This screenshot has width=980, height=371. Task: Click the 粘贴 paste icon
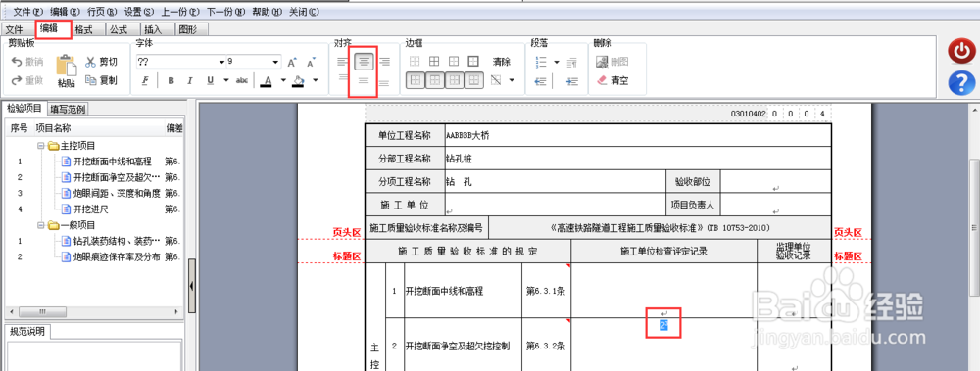point(67,66)
